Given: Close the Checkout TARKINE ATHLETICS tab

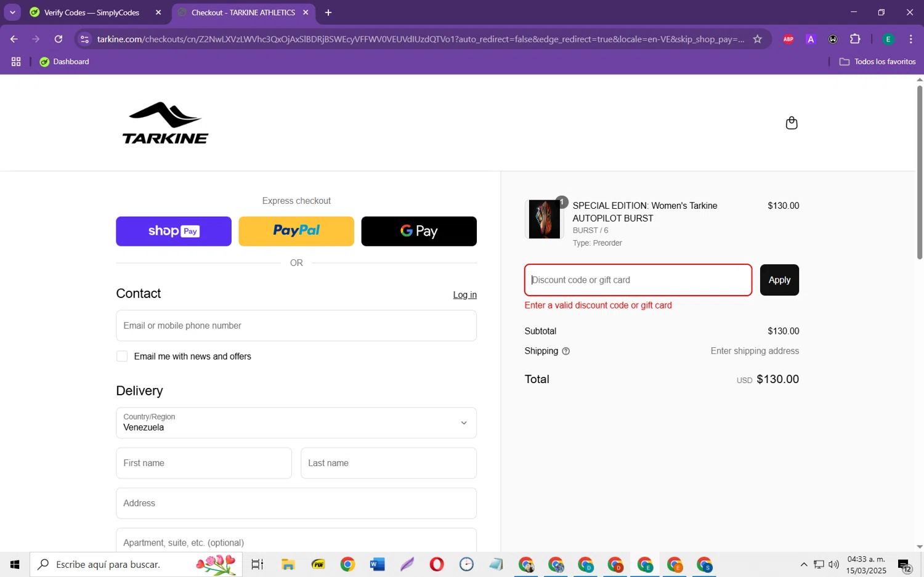Looking at the screenshot, I should click(x=306, y=12).
